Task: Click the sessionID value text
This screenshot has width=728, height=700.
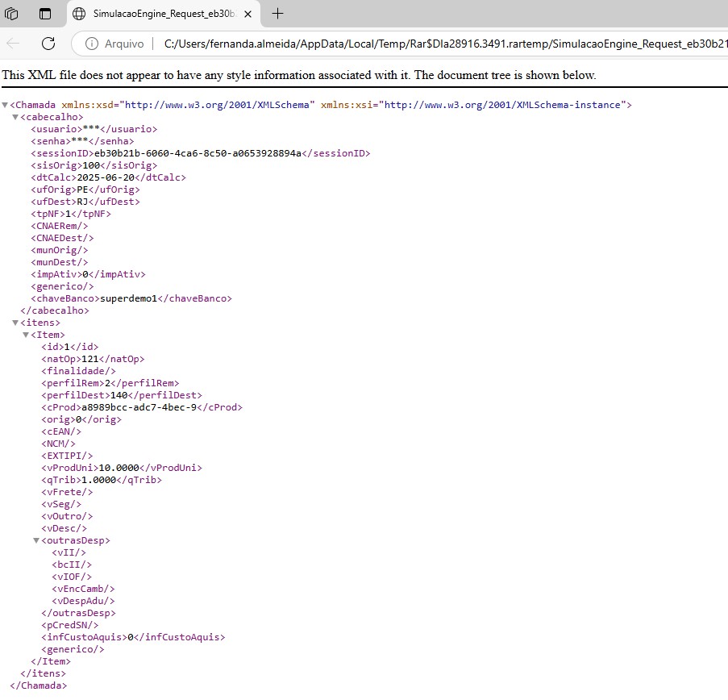Action: pyautogui.click(x=198, y=153)
